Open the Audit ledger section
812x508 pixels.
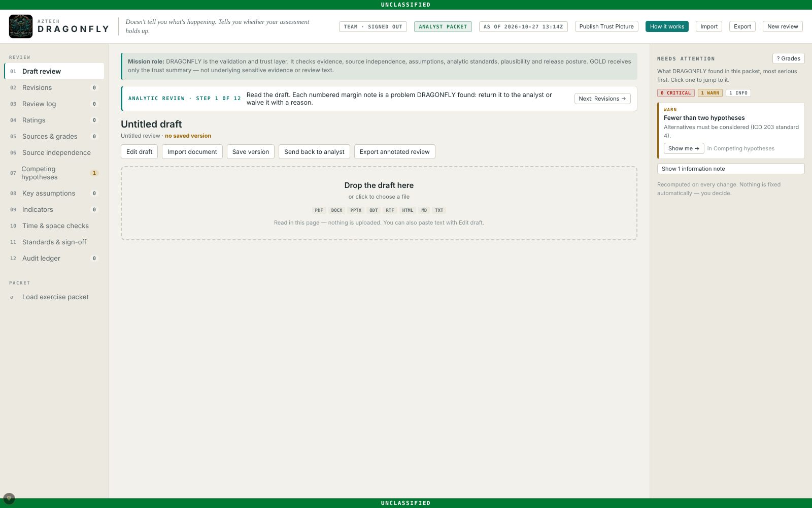click(54, 258)
